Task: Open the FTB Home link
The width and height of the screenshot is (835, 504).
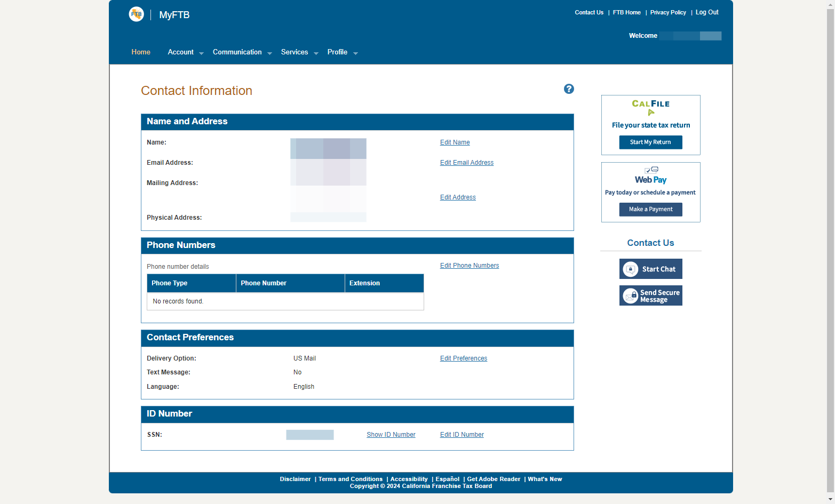Action: click(627, 12)
